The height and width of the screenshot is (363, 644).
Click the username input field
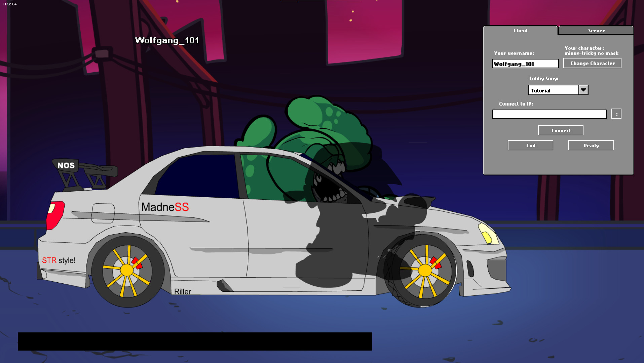[525, 64]
